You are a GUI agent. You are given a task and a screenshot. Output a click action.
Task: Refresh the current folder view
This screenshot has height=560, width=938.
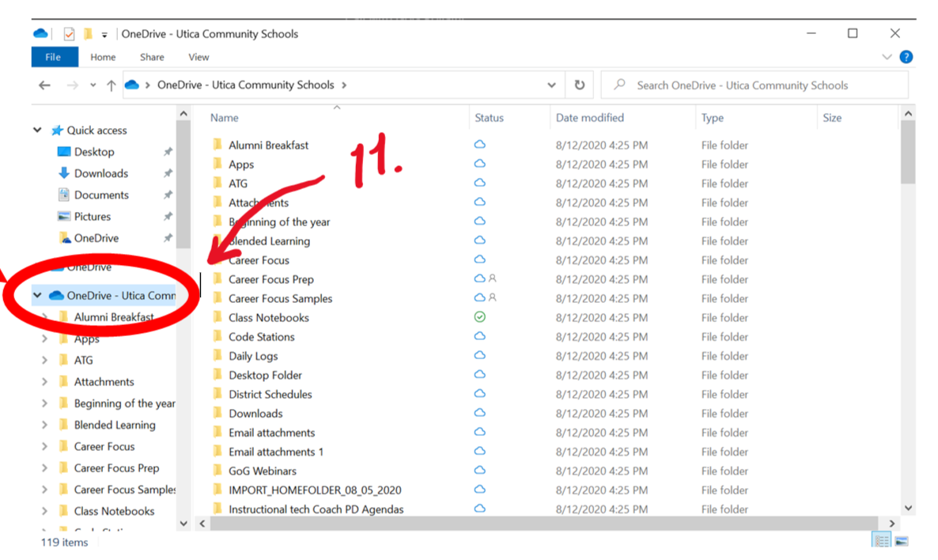tap(580, 85)
